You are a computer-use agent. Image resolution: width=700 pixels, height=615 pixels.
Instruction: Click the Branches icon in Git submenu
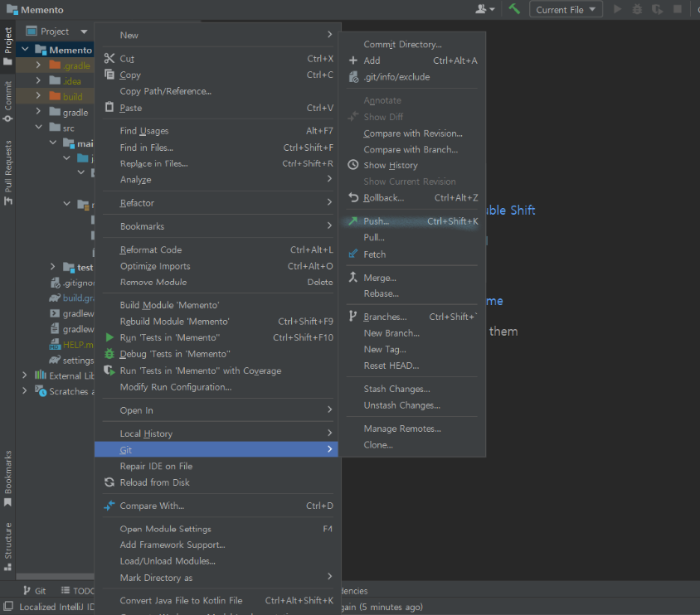[352, 316]
